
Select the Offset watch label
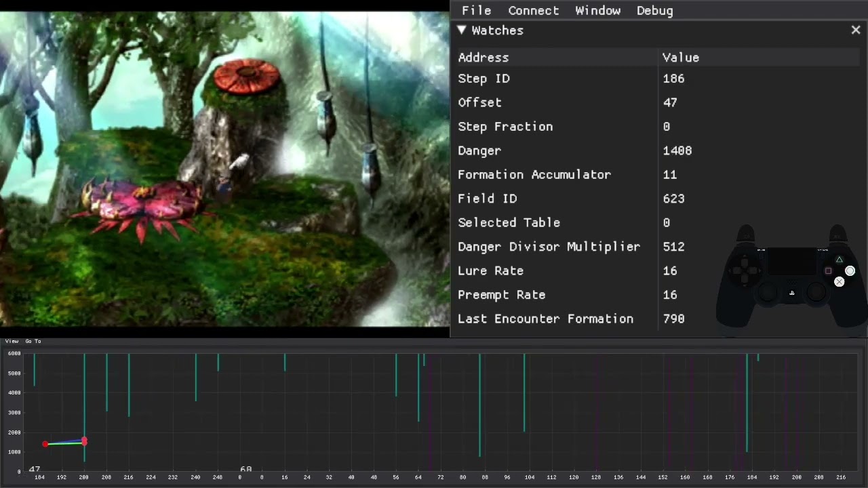click(479, 102)
